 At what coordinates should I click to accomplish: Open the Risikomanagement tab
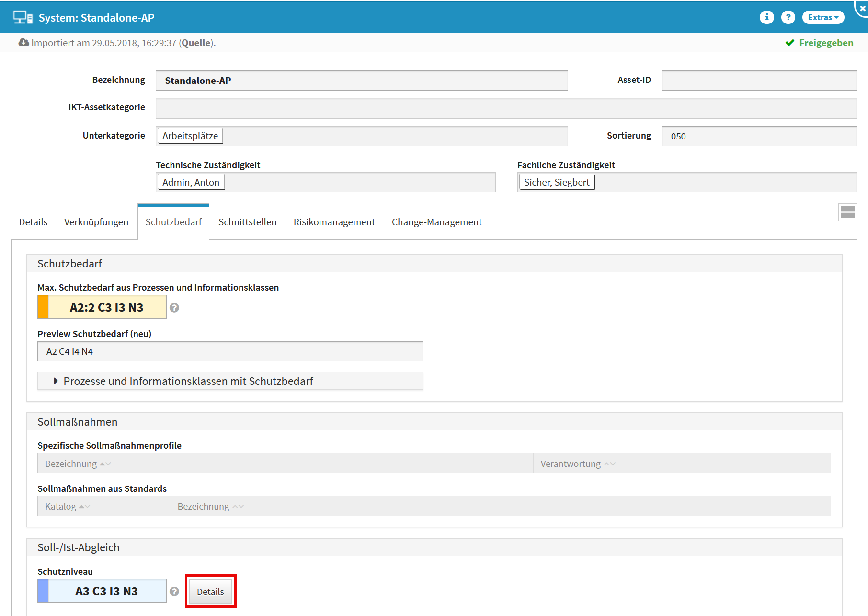[x=334, y=222]
